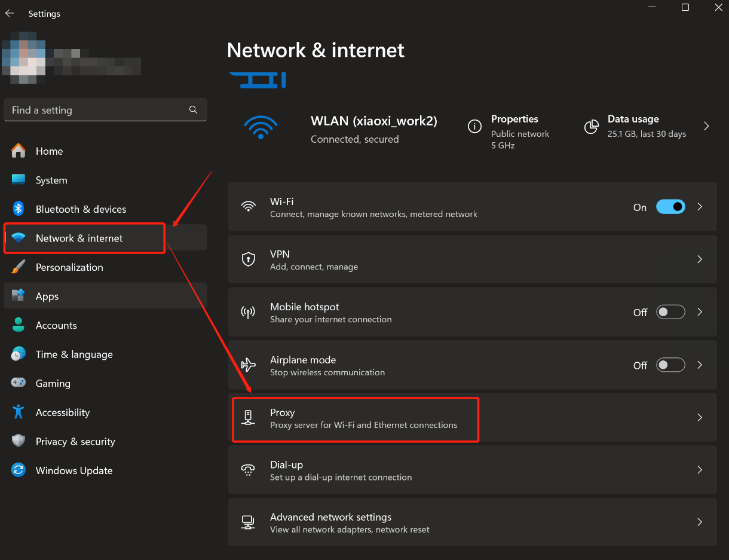Click the VPN shield icon
This screenshot has width=729, height=560.
(x=248, y=259)
